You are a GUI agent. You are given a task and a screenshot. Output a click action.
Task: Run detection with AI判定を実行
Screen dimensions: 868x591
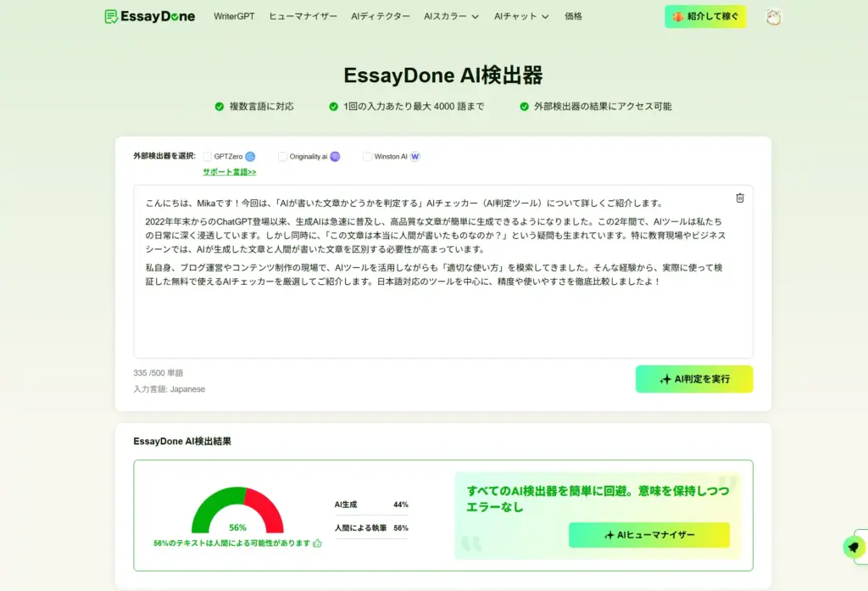(694, 379)
